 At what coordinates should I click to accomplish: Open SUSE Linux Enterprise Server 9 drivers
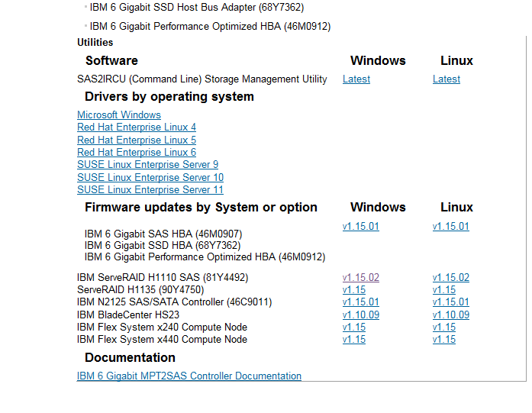point(147,165)
